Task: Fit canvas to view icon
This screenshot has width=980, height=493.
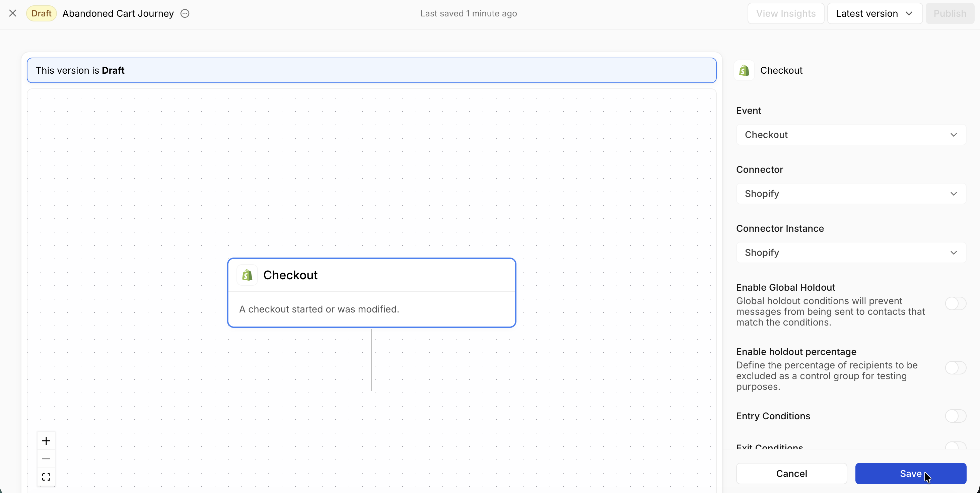Action: [46, 477]
